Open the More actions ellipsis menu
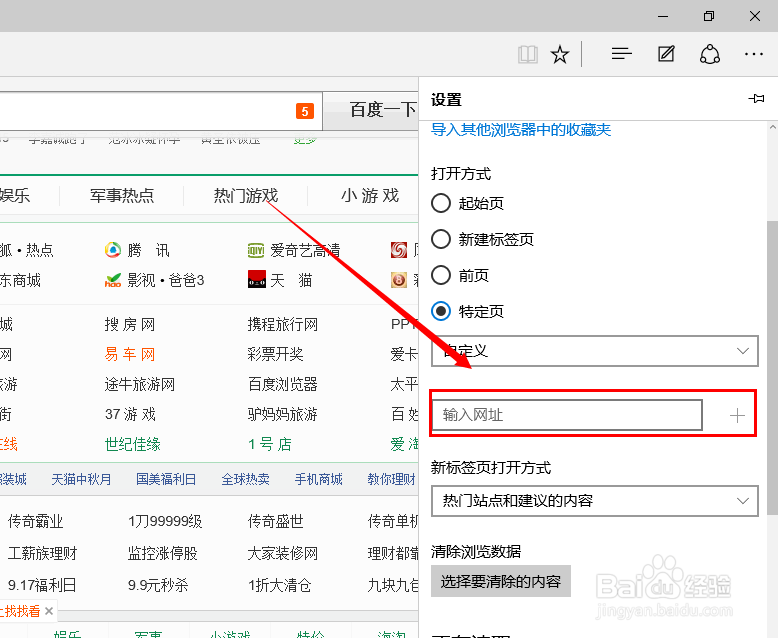The width and height of the screenshot is (778, 638). [754, 54]
